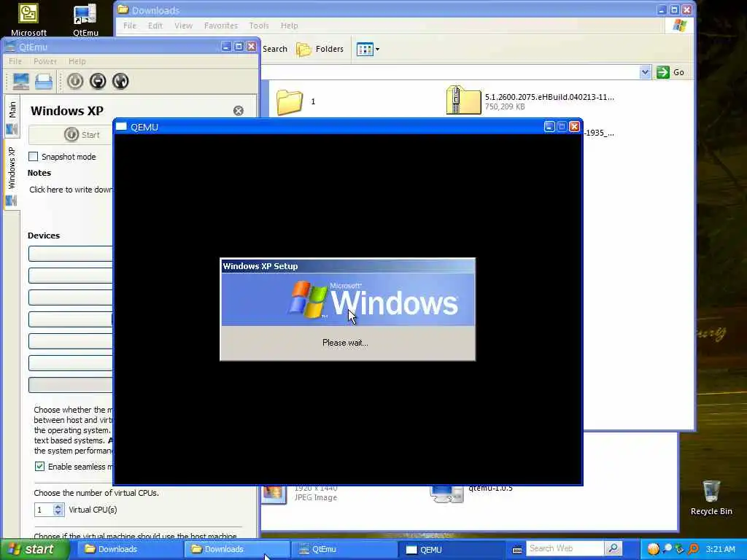Click the new virtual machine toolbar icon in QtEmu
This screenshot has width=747, height=560.
point(20,81)
